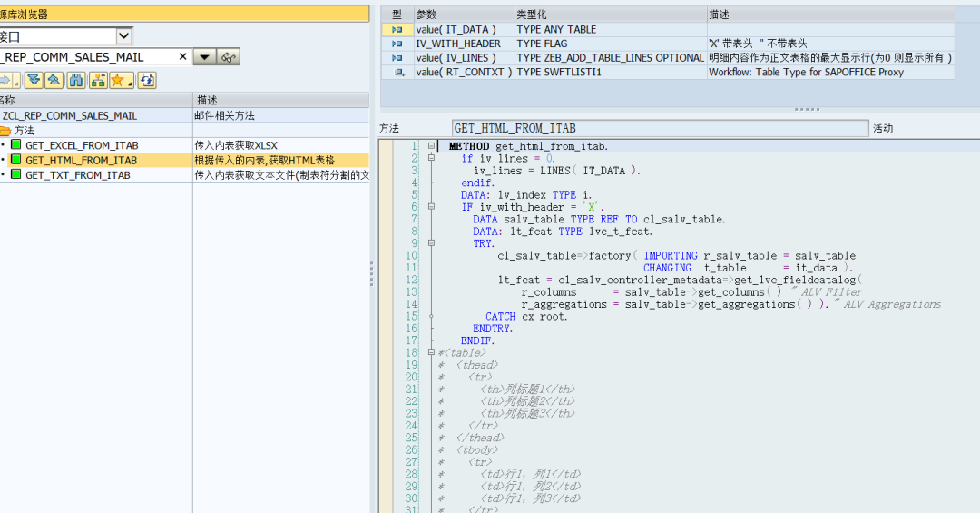980x513 pixels.
Task: Click the 'X' 带表头 description cell
Action: pos(830,44)
